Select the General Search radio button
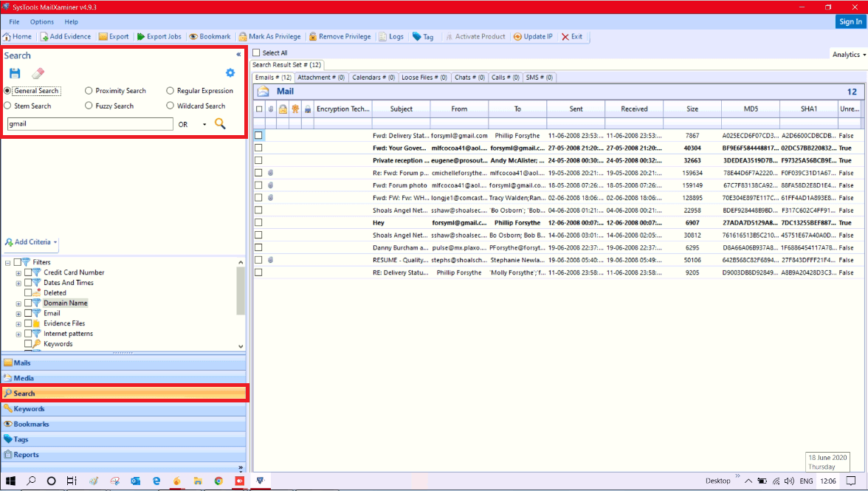 pos(7,91)
